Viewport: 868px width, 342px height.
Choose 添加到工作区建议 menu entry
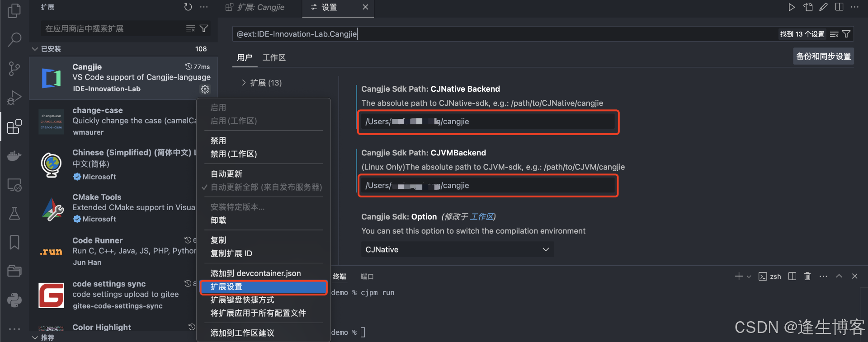264,333
